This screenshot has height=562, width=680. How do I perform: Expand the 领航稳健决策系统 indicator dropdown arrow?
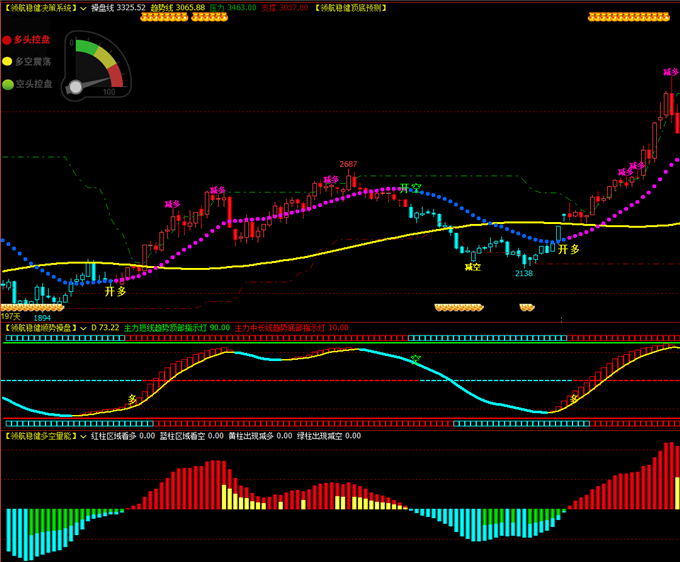(83, 8)
